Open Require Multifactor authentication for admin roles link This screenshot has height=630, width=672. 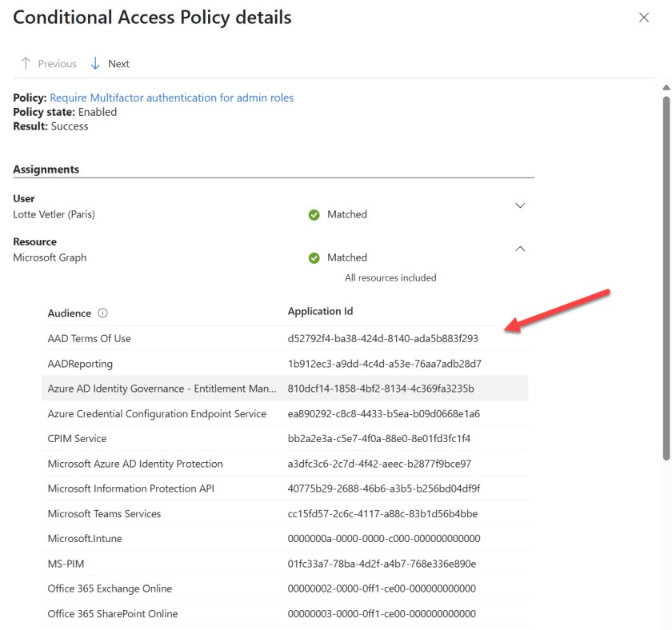pos(171,98)
